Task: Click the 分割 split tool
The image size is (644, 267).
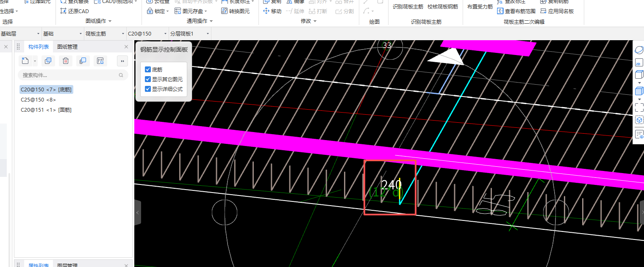Action: click(344, 11)
